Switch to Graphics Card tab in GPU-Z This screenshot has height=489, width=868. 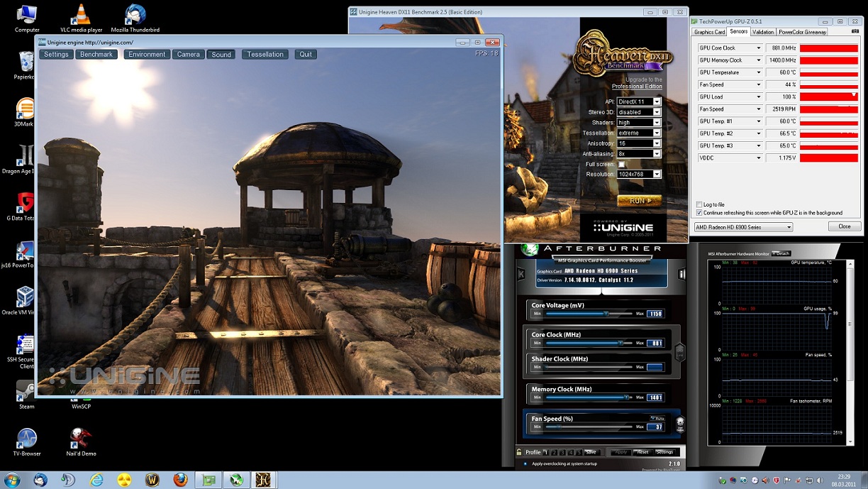(709, 32)
